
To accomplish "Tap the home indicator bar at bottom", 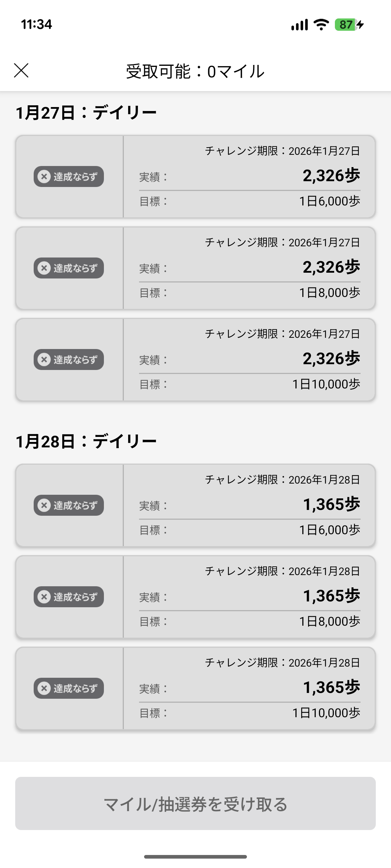I will pos(195,857).
